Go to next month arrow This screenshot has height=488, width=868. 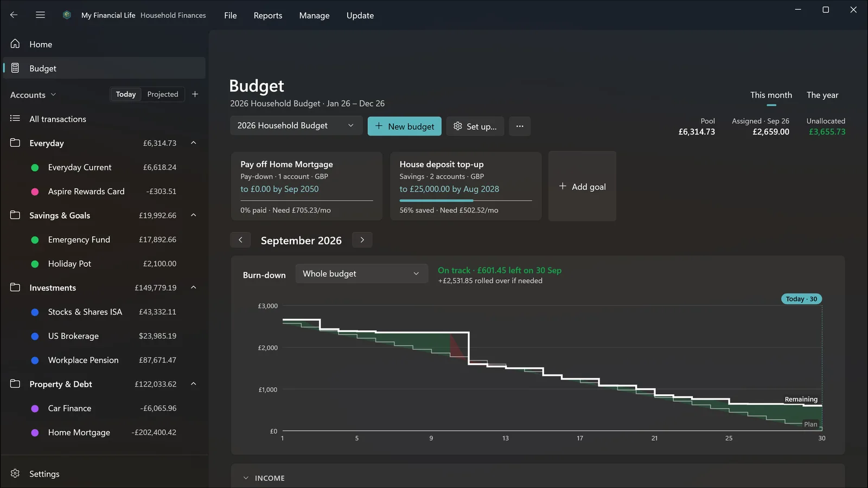(362, 240)
